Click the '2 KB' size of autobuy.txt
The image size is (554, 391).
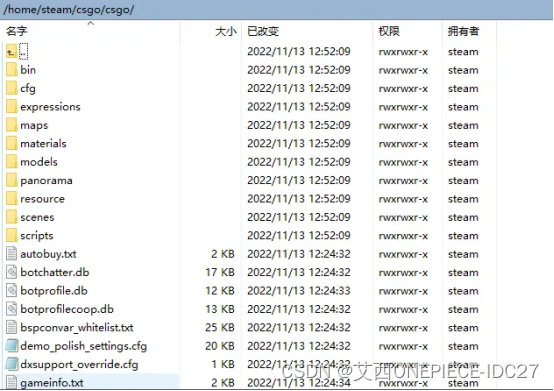click(223, 254)
